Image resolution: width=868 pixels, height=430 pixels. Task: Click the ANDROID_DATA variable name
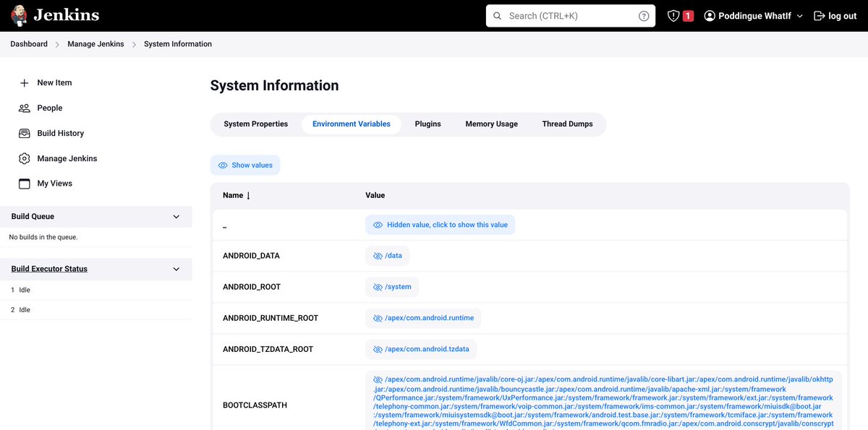[251, 256]
